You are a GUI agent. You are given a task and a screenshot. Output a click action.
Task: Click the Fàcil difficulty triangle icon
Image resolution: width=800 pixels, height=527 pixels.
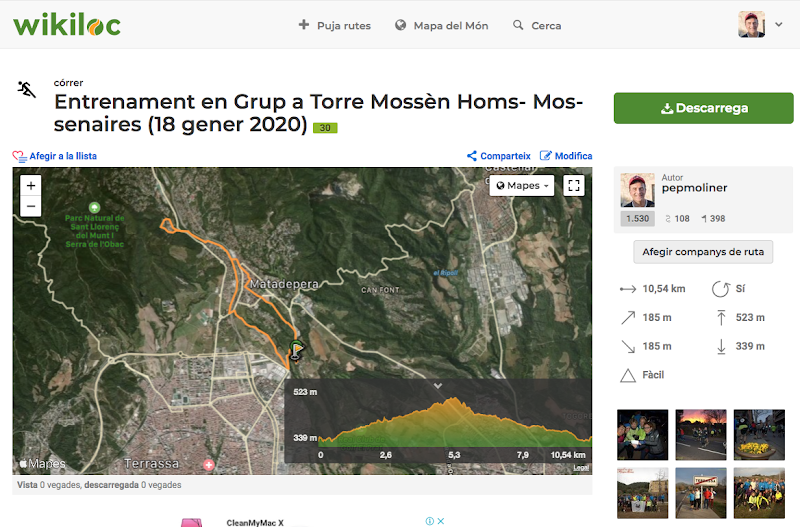(x=628, y=375)
